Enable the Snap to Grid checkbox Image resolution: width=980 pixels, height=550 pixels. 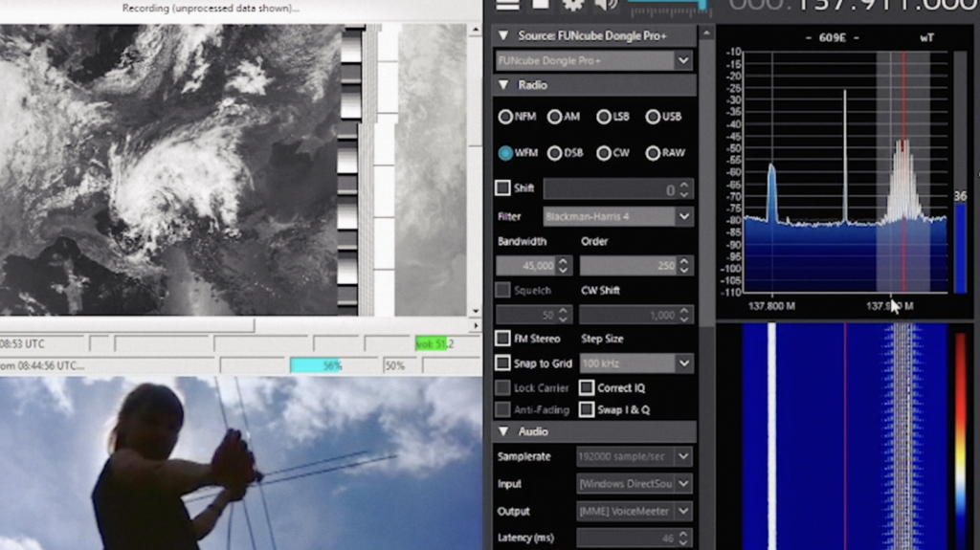pyautogui.click(x=502, y=363)
